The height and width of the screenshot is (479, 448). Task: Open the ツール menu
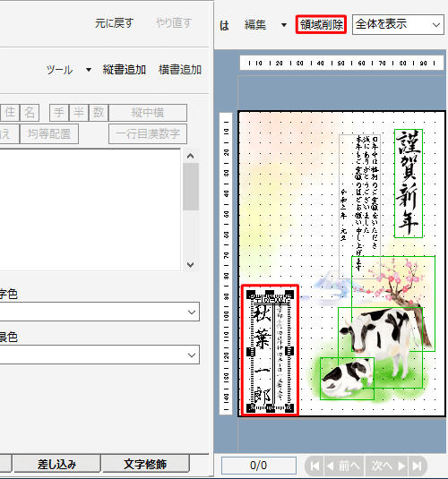tap(60, 70)
